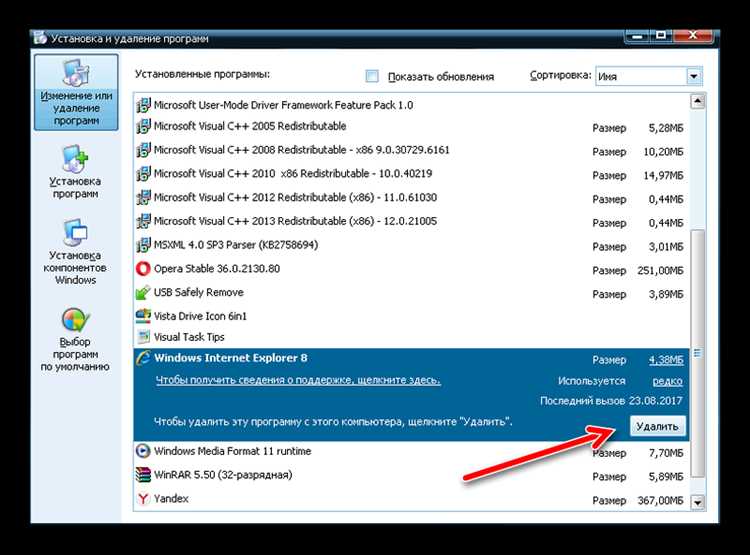This screenshot has height=555, width=750.
Task: Select "Microsoft Visual C++ 2012 Redistributable (x86)" entry
Action: (x=411, y=197)
